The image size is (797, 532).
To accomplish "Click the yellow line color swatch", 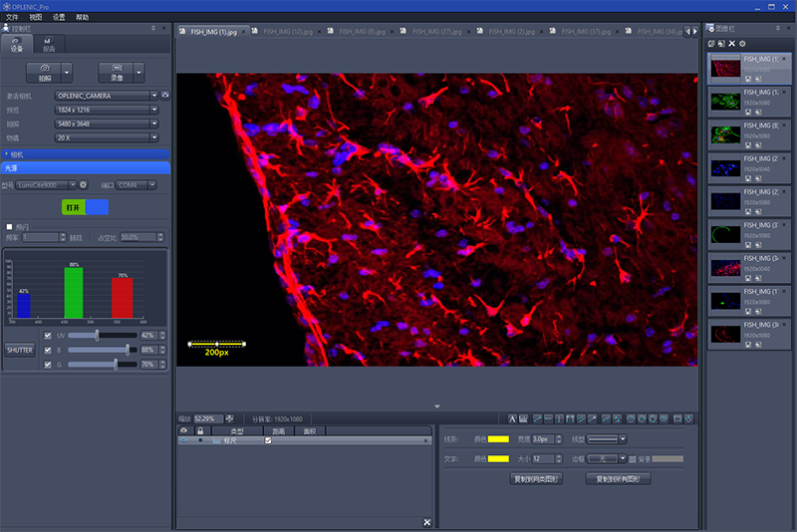I will pyautogui.click(x=496, y=438).
